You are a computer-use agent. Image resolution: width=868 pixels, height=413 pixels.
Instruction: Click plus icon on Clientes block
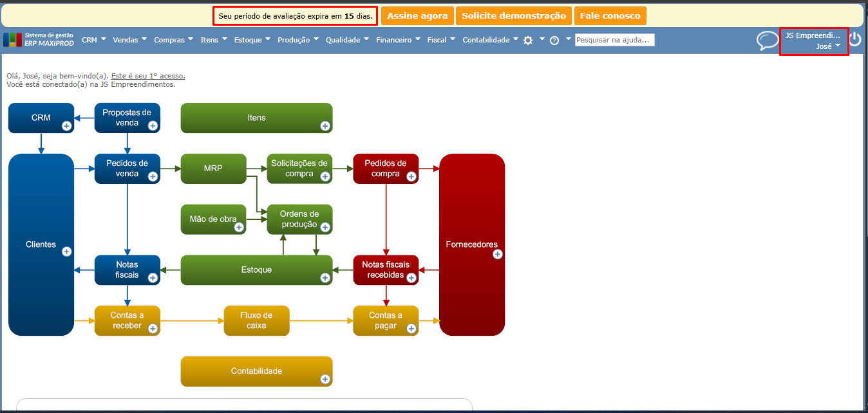pos(66,252)
